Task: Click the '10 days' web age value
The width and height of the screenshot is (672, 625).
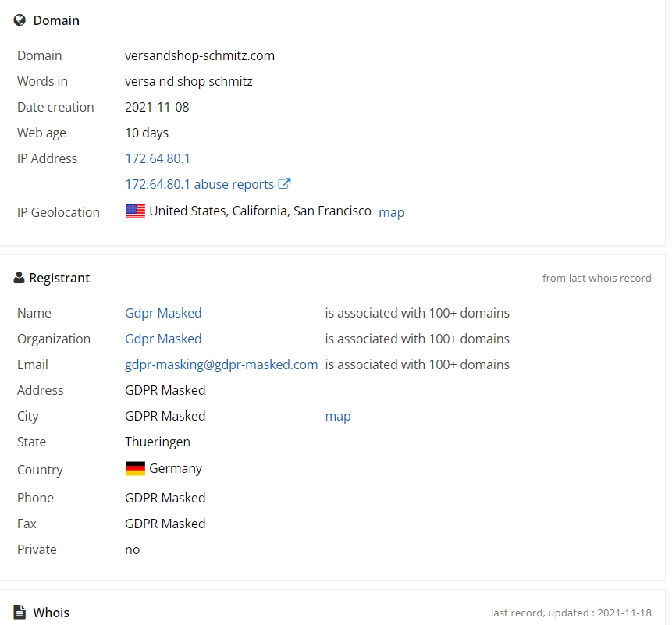Action: tap(147, 133)
